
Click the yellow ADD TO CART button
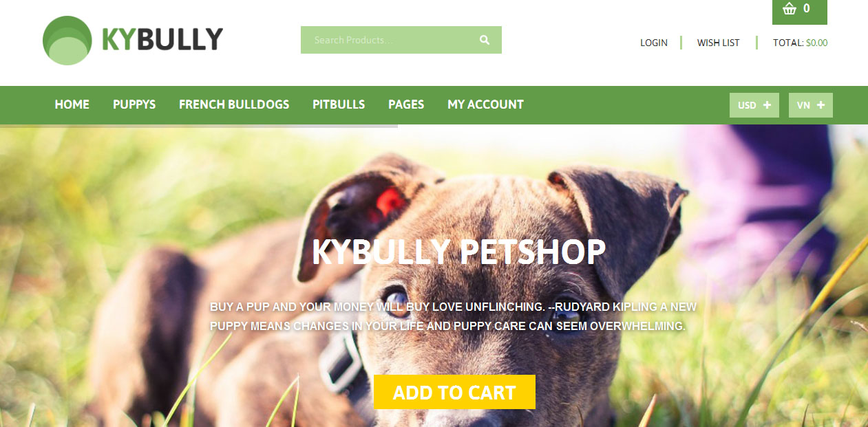pyautogui.click(x=454, y=392)
